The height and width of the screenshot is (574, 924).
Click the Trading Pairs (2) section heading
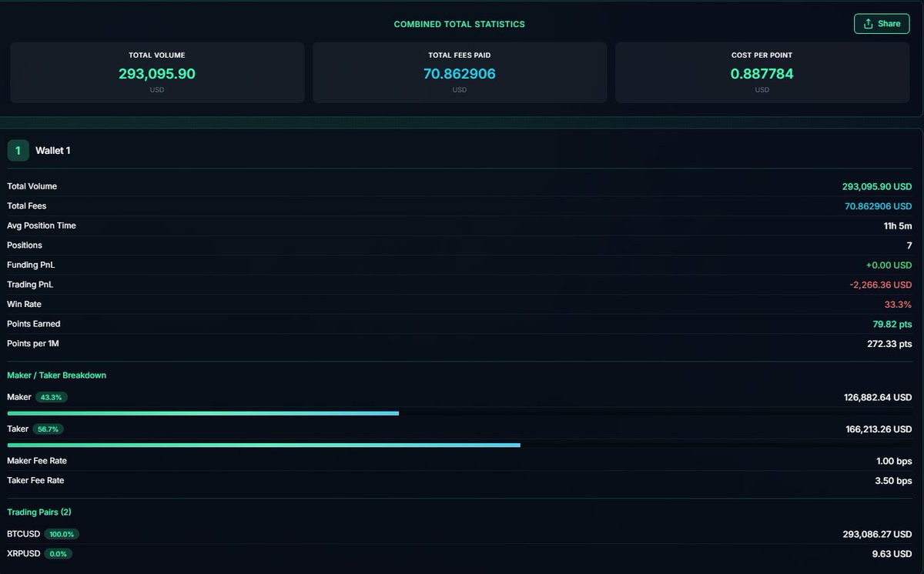point(39,512)
